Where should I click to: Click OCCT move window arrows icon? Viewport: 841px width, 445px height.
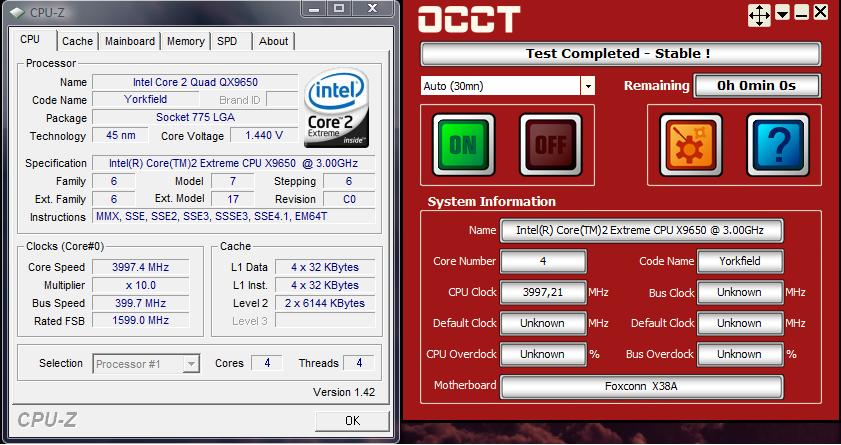[x=759, y=15]
